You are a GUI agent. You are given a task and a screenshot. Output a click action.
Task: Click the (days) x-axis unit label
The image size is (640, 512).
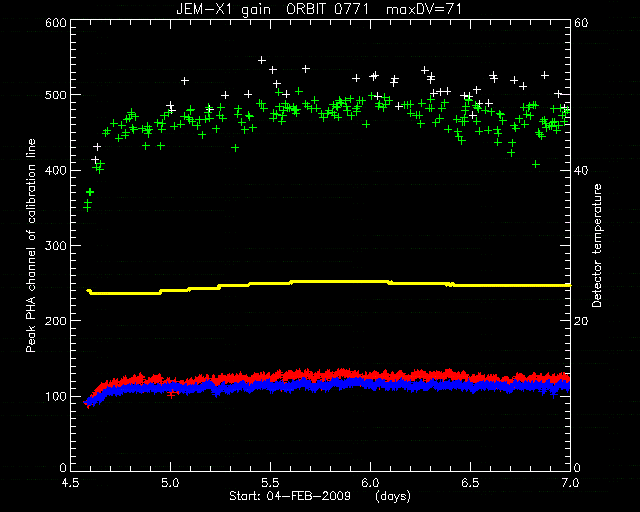pos(393,496)
